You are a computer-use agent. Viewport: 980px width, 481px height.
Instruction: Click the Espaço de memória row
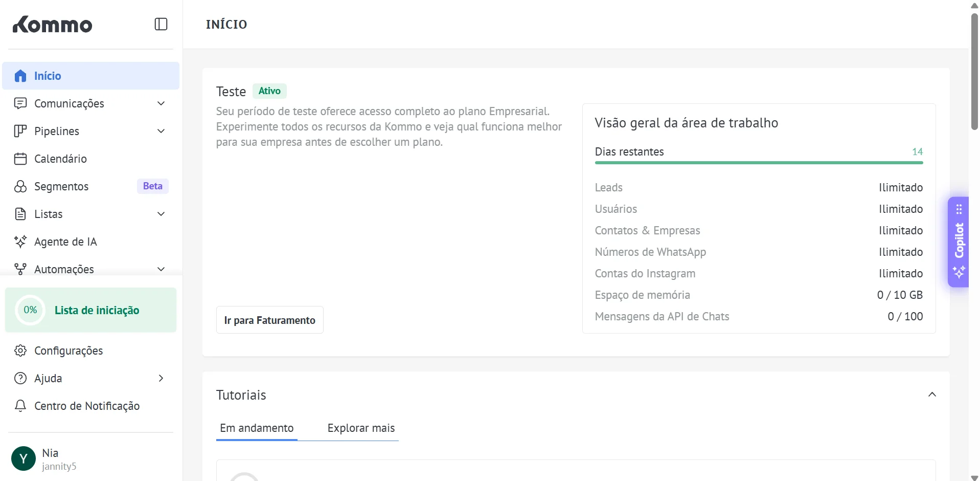(759, 295)
